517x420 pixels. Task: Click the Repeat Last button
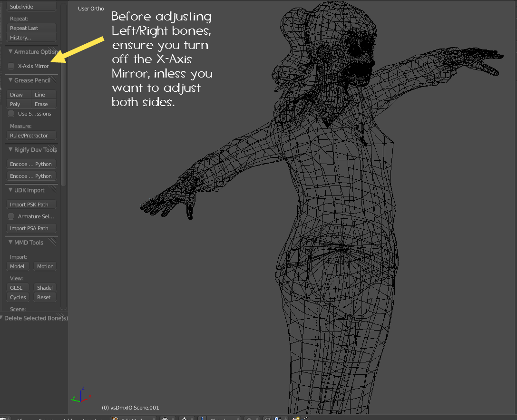pos(31,28)
